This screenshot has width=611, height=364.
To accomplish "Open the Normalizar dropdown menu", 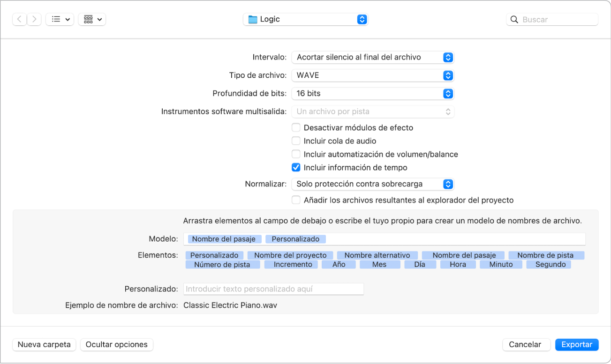I will click(373, 184).
